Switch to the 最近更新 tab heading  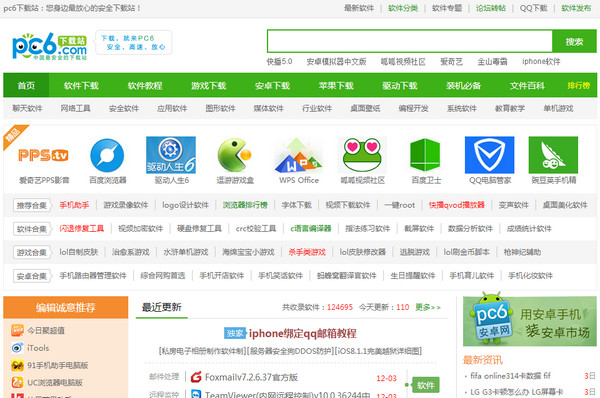click(161, 307)
